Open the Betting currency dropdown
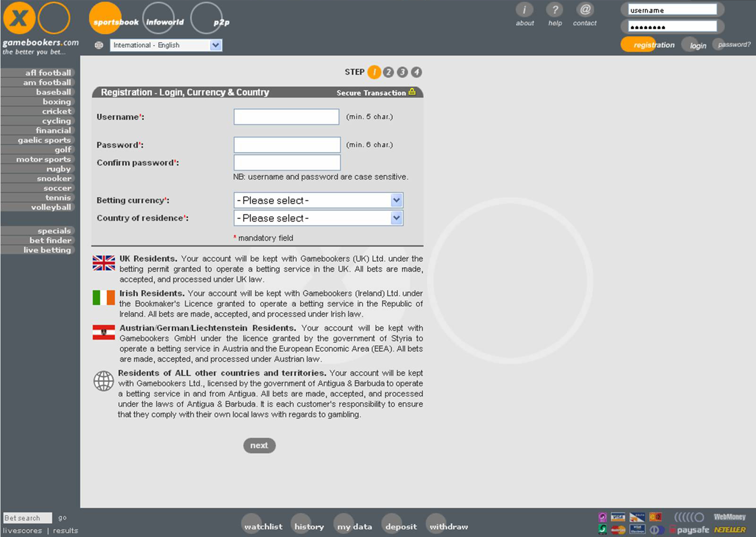Image resolution: width=756 pixels, height=537 pixels. [318, 201]
